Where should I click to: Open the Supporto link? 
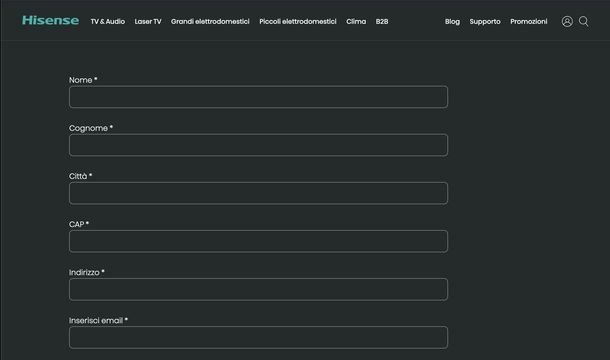coord(485,22)
